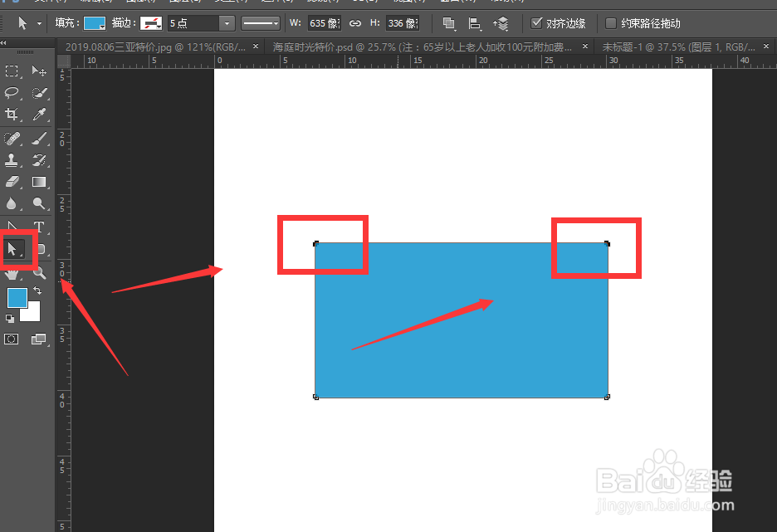777x532 pixels.
Task: Toggle Quick Mask mode
Action: (11, 339)
